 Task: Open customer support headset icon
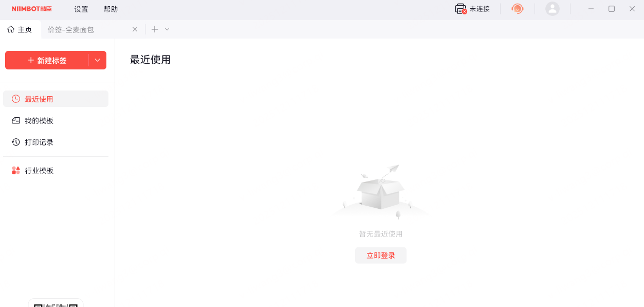click(518, 9)
